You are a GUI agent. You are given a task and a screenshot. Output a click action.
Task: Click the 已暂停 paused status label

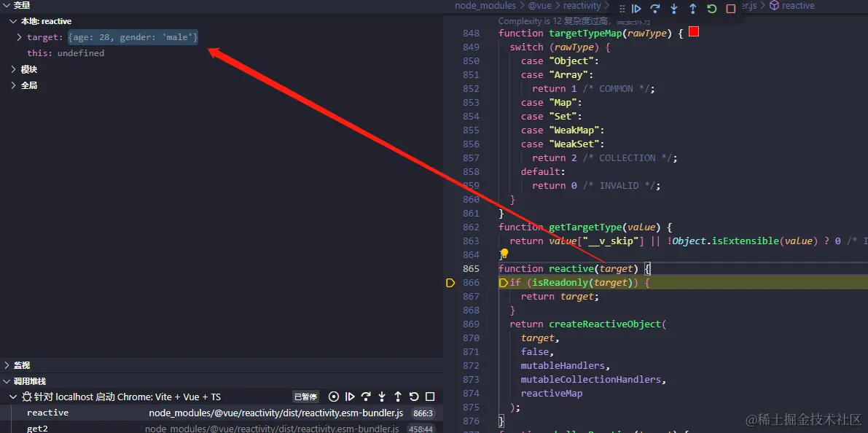305,397
